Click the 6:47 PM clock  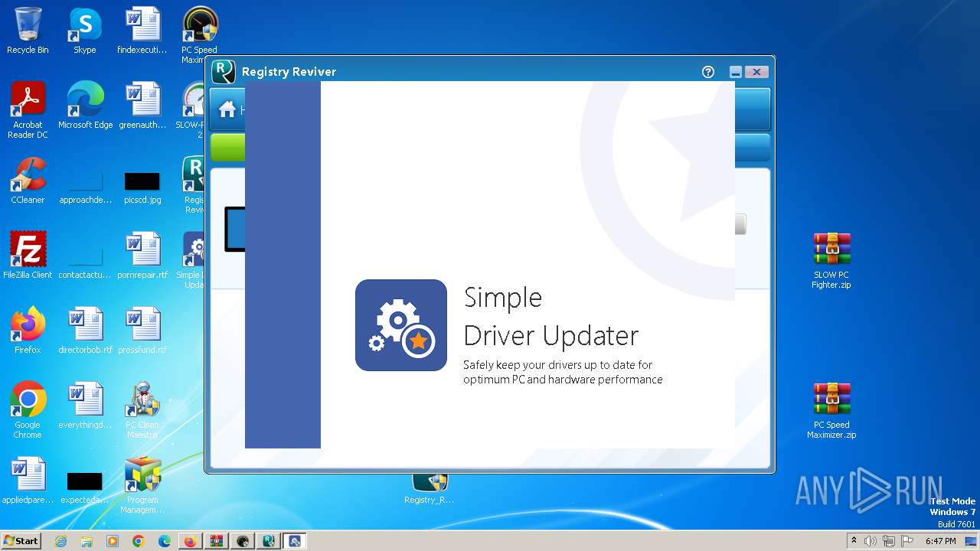pos(941,541)
